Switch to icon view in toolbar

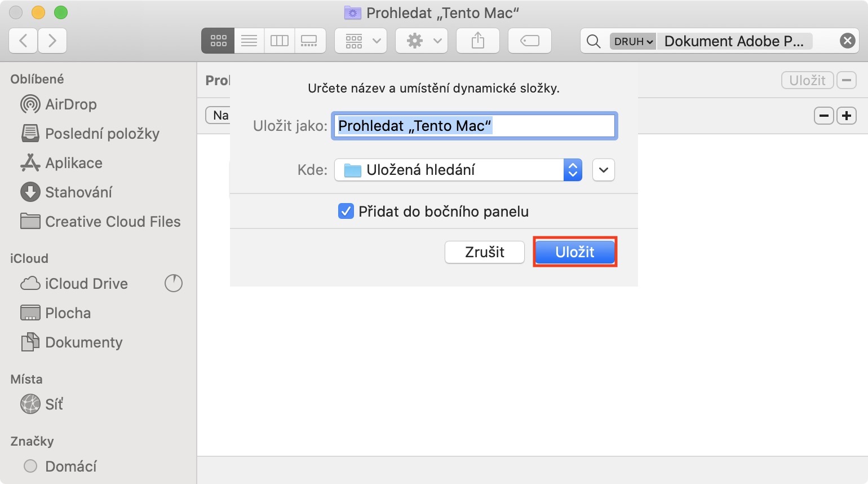coord(218,41)
